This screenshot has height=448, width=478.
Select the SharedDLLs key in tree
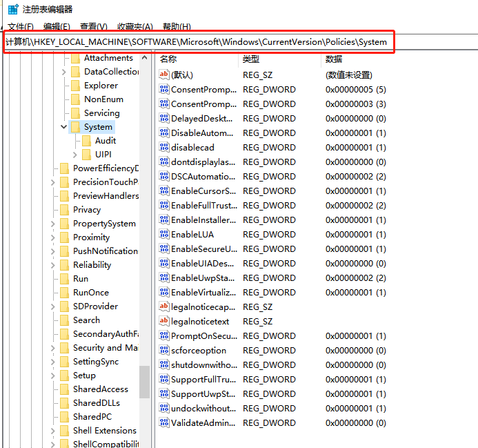pyautogui.click(x=97, y=403)
